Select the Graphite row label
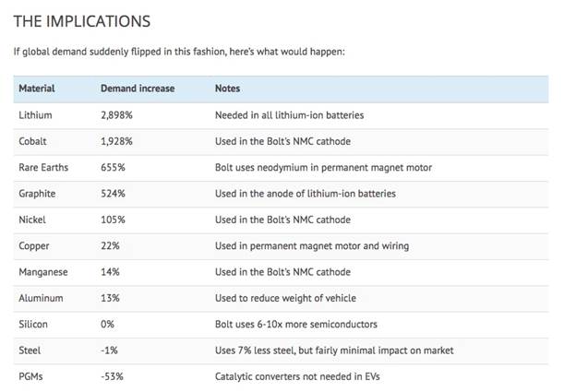This screenshot has width=564, height=392. [37, 194]
